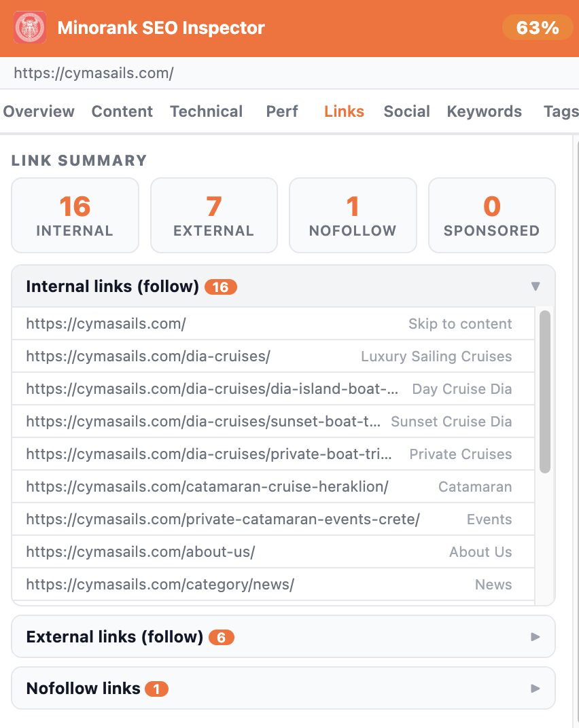Click the 'Skip to content' anchor text
The image size is (579, 728).
(x=460, y=324)
